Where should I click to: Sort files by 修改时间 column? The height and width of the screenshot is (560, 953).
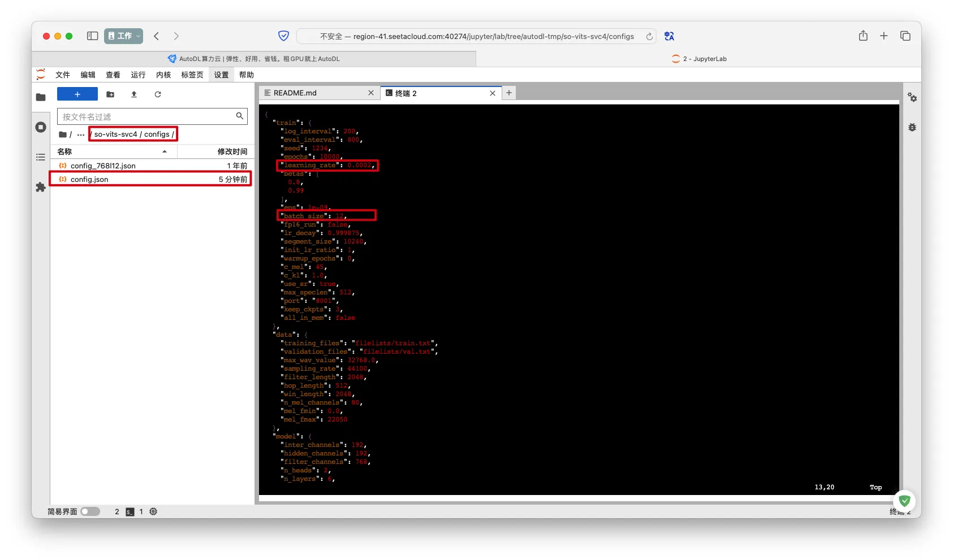(x=215, y=151)
